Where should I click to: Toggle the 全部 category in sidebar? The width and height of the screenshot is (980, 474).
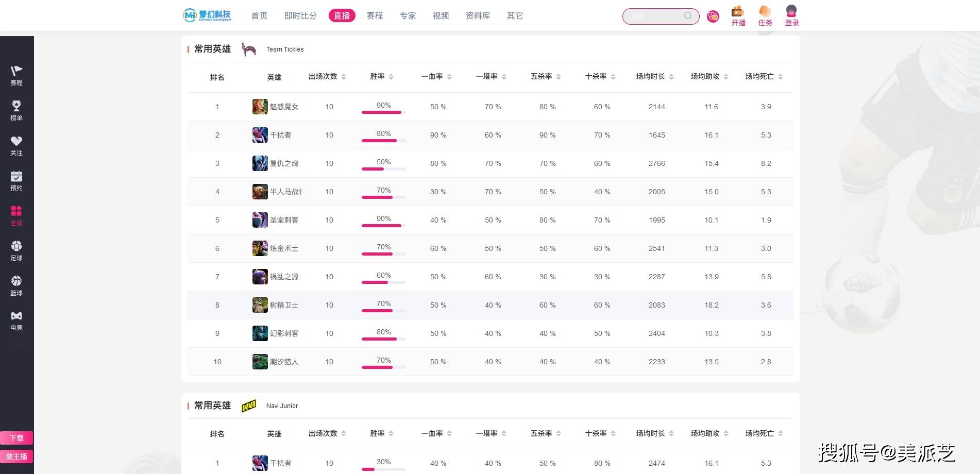tap(16, 215)
